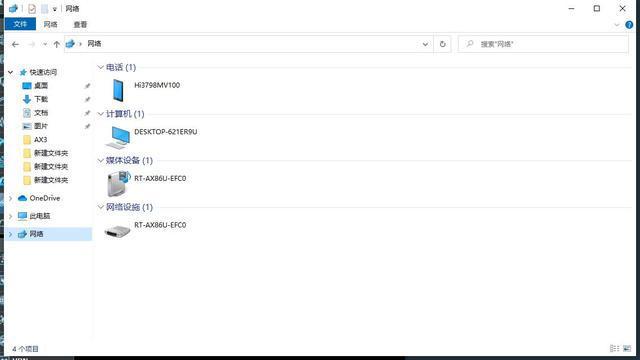Click the refresh button beside address bar

point(442,44)
